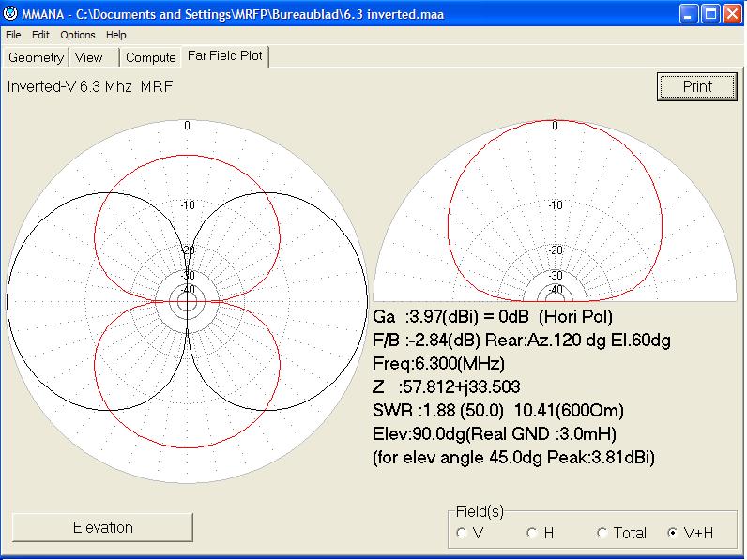The image size is (747, 560).
Task: Open the Help menu
Action: 116,35
